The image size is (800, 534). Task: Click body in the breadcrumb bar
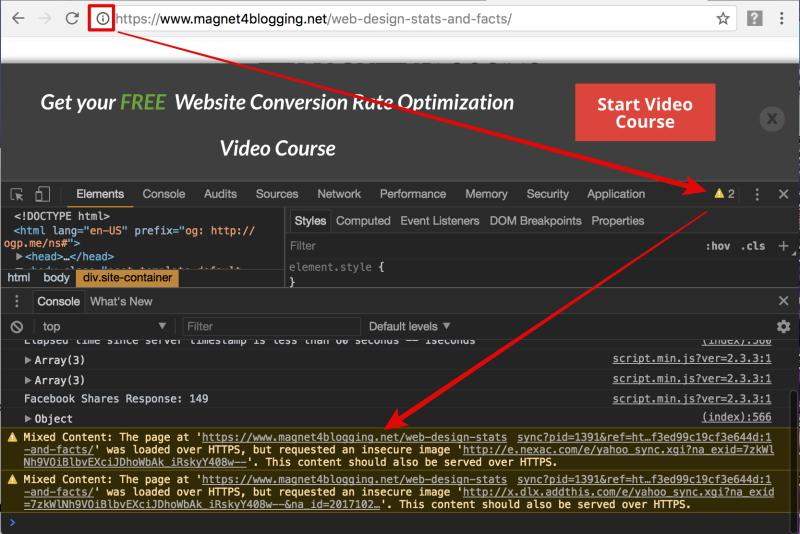[x=56, y=278]
